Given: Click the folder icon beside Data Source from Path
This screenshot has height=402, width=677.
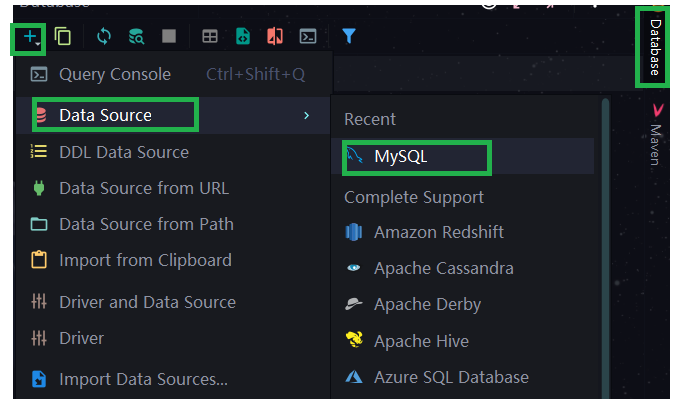Looking at the screenshot, I should [x=39, y=224].
